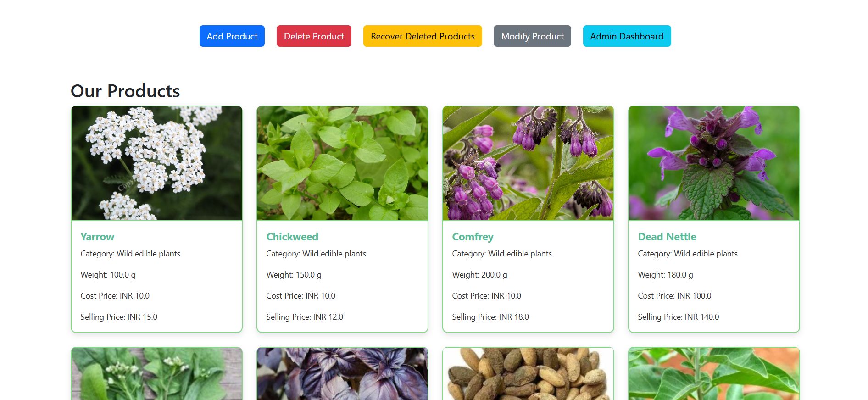
Task: Click the Dead Nettle title
Action: tap(667, 237)
